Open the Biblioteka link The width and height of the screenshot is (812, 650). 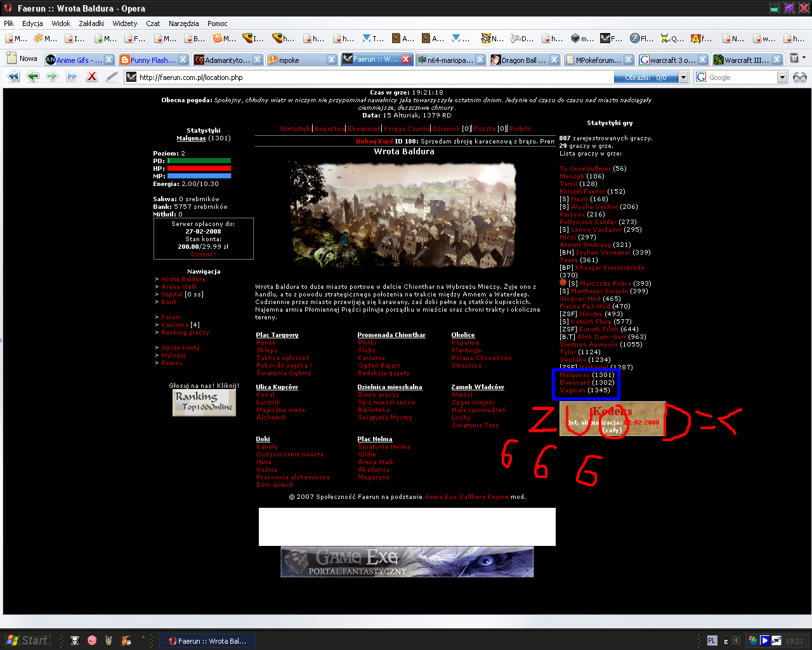374,410
